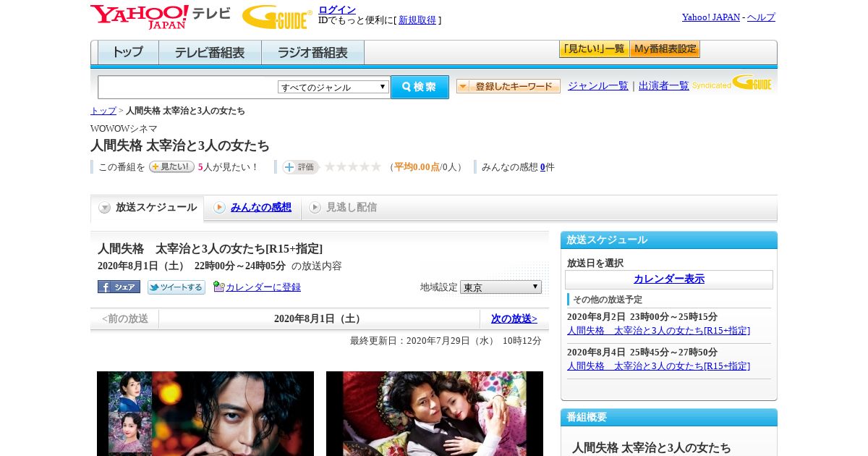Open the right movie still image
Image resolution: width=868 pixels, height=456 pixels.
435,413
